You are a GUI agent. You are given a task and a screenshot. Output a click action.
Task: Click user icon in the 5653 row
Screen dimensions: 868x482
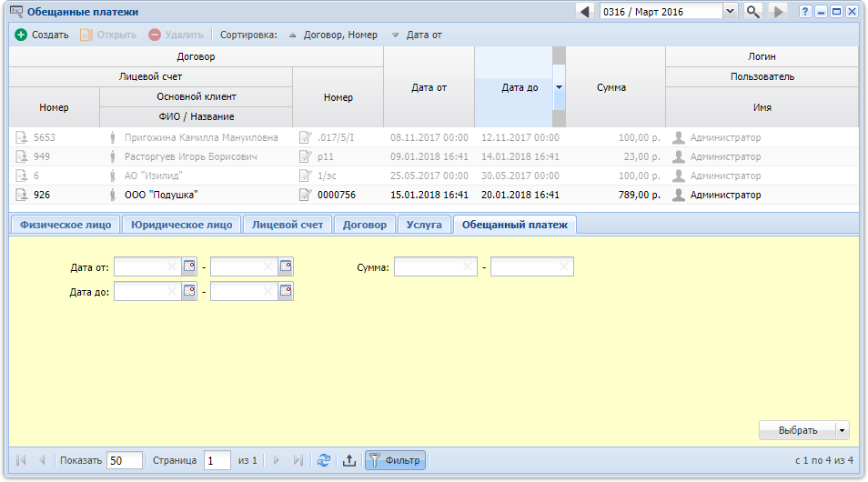(x=678, y=137)
